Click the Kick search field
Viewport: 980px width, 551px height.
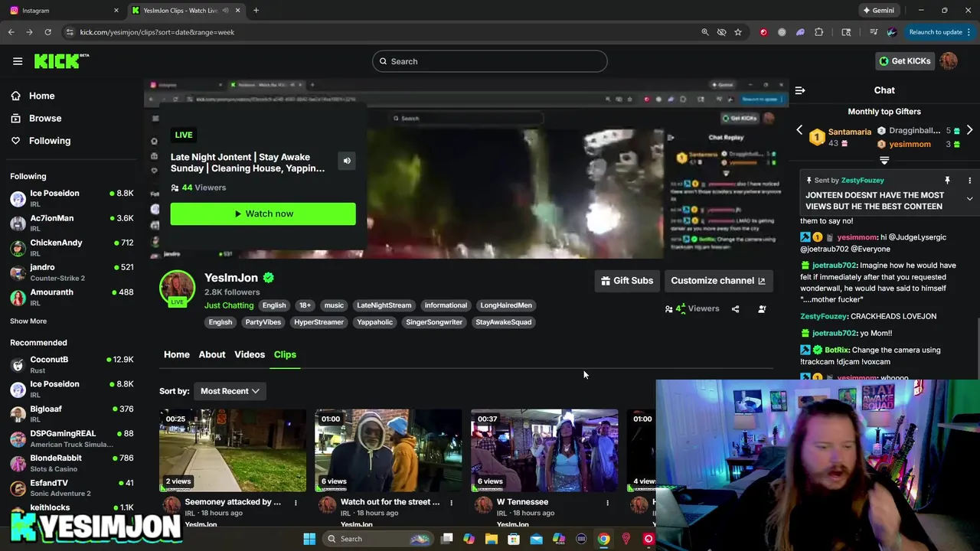point(490,61)
